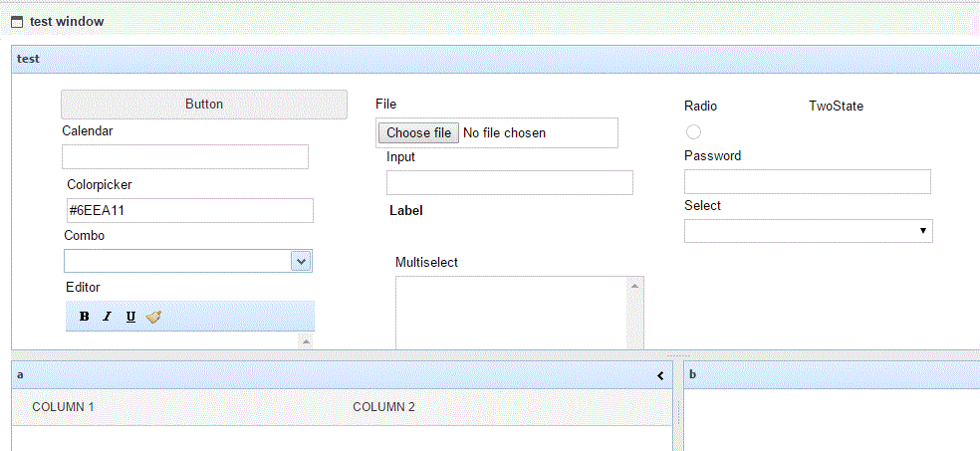Screen dimensions: 980x451
Task: Click the COLUMN 1 header
Action: pyautogui.click(x=63, y=407)
